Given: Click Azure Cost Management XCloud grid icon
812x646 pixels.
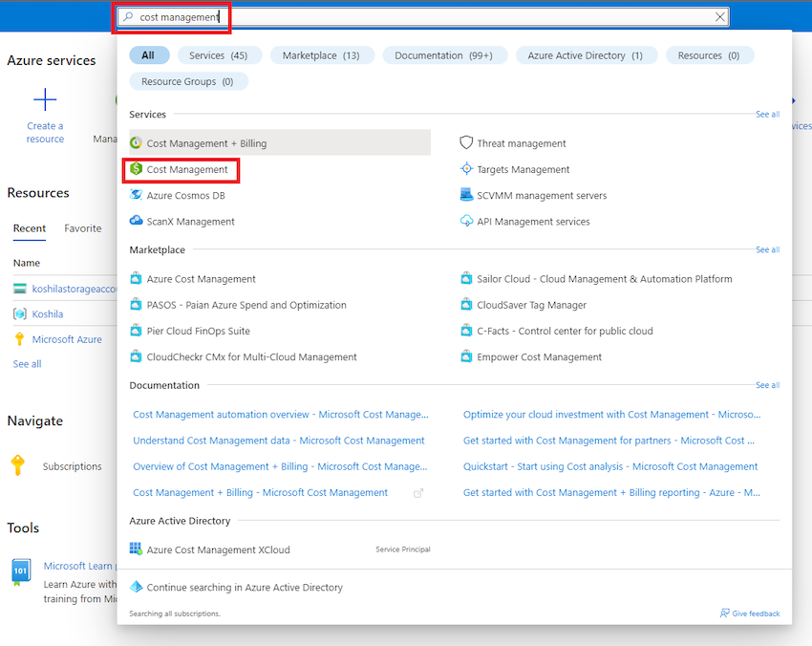Looking at the screenshot, I should pos(136,549).
